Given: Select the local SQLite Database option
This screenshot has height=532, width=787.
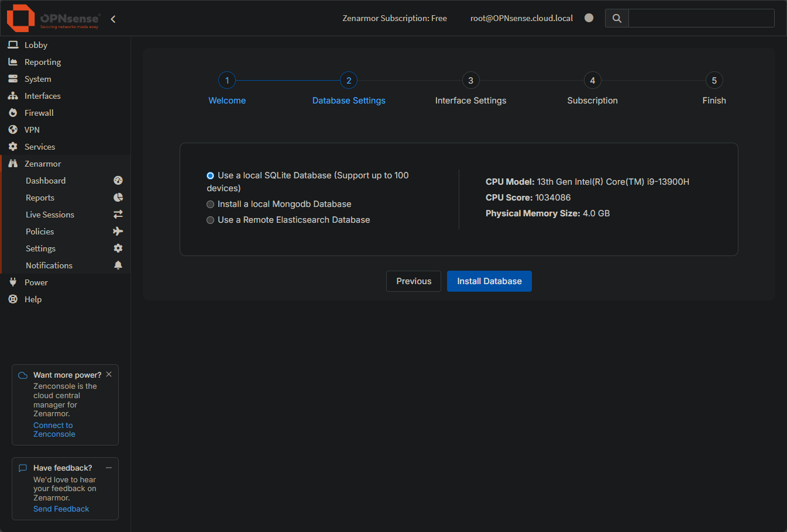Looking at the screenshot, I should point(210,175).
